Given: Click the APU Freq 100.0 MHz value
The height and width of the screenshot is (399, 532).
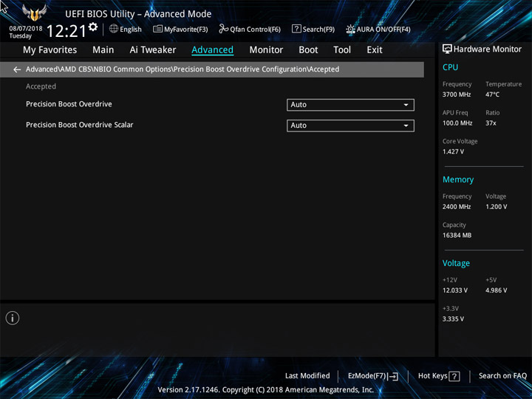Looking at the screenshot, I should 457,123.
